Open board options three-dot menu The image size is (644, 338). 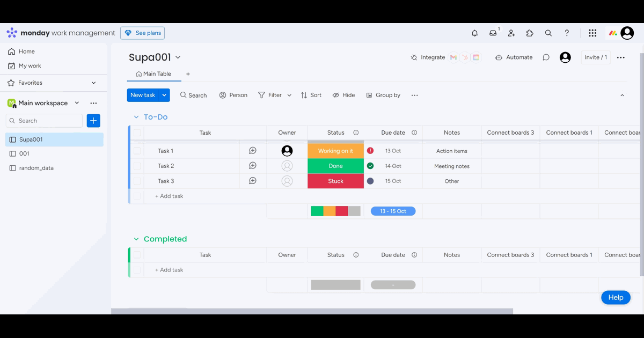(621, 57)
